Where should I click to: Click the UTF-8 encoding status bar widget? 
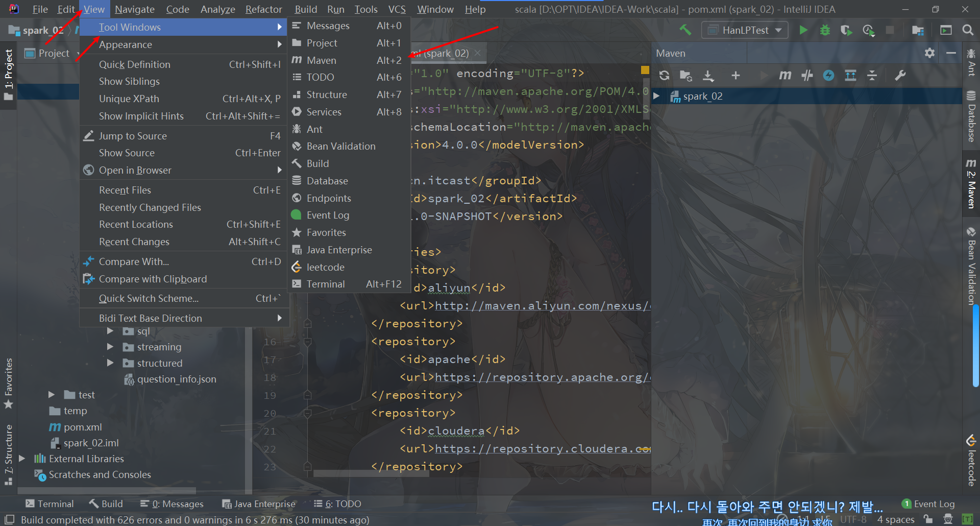click(x=853, y=519)
